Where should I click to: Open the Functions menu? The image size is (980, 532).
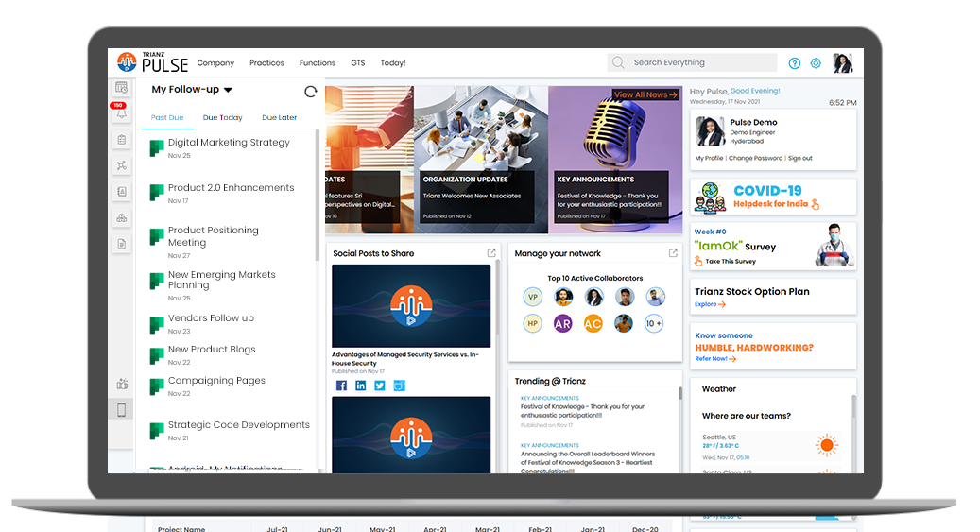click(x=318, y=63)
